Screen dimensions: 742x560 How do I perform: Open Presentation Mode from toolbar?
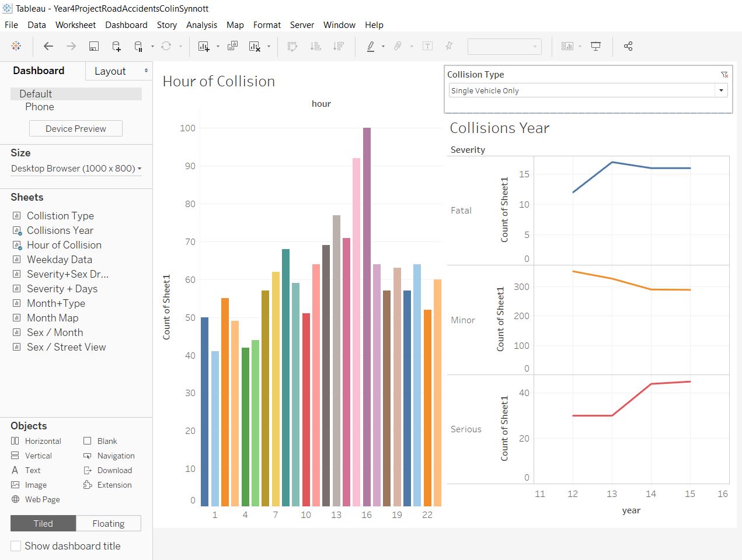(595, 46)
